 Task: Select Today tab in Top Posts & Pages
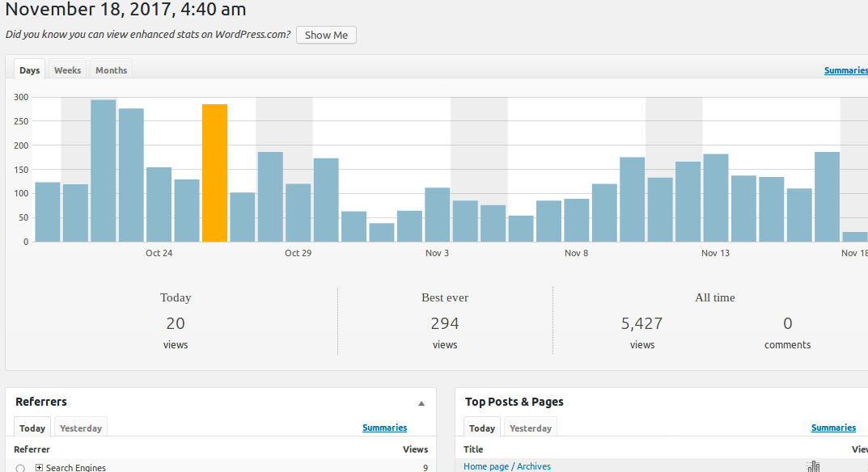tap(481, 428)
